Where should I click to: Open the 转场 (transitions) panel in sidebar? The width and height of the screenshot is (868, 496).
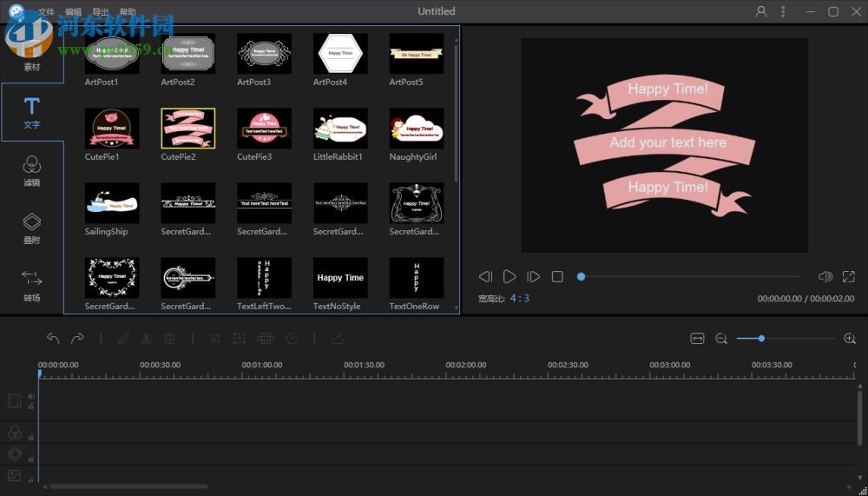pyautogui.click(x=31, y=285)
